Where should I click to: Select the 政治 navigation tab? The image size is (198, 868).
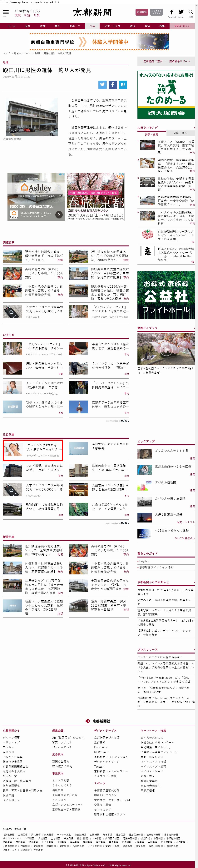coord(133,26)
